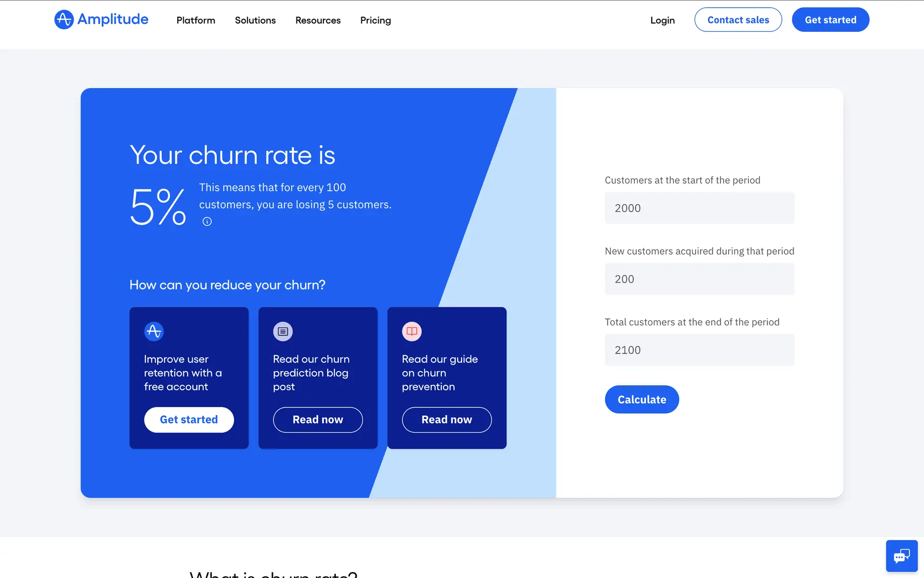Click the Contact sales button
Viewport: 924px width, 578px height.
pyautogui.click(x=738, y=20)
